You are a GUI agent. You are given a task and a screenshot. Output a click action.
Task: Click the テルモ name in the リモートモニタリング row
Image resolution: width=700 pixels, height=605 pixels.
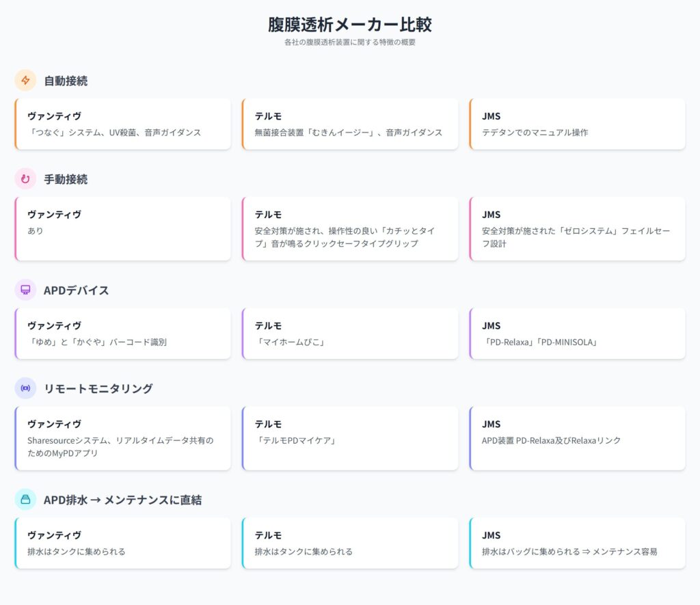coord(268,424)
